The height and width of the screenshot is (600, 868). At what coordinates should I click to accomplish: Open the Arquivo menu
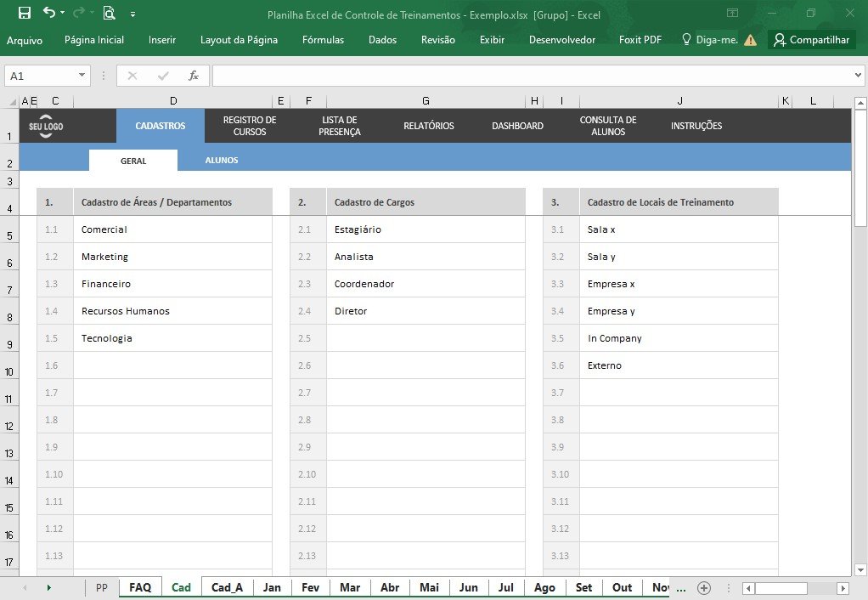click(x=25, y=40)
